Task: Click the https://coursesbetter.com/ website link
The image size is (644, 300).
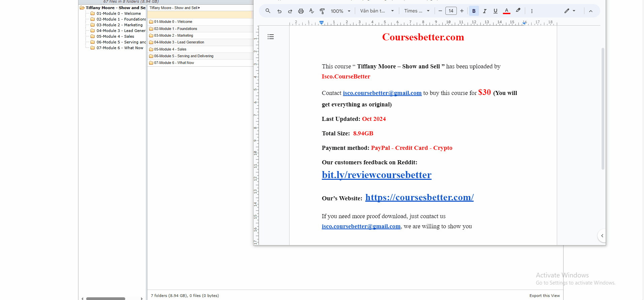Action: coord(419,197)
